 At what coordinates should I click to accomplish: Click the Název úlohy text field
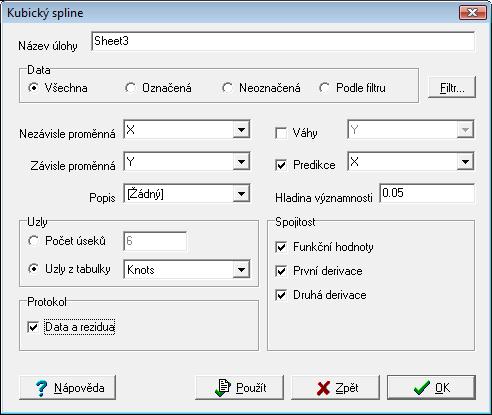[283, 41]
